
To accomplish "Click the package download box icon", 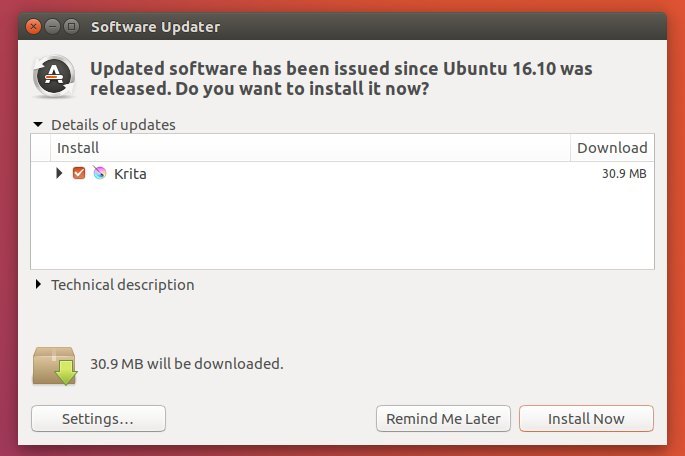I will point(55,366).
